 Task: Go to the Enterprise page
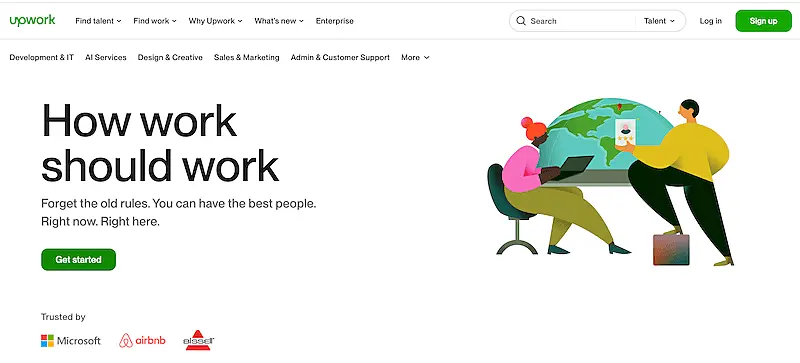pyautogui.click(x=335, y=21)
